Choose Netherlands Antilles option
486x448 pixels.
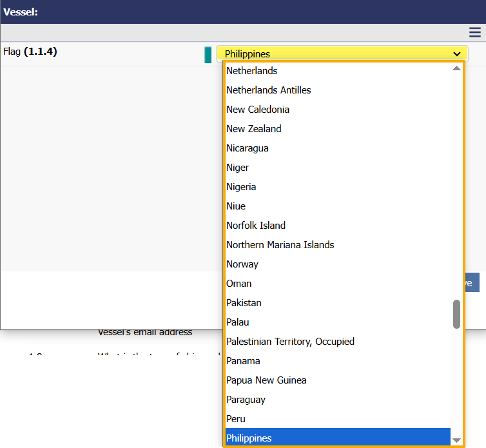tap(269, 90)
